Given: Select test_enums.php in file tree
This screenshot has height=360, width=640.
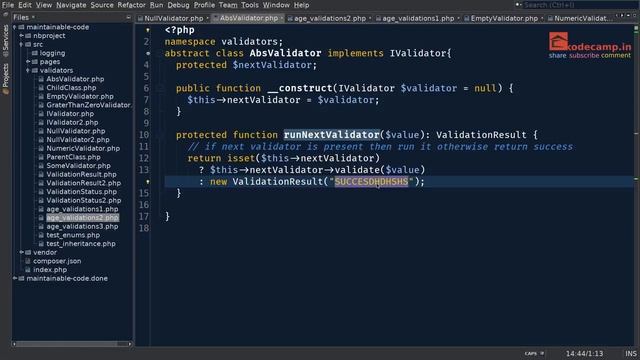Looking at the screenshot, I should (x=73, y=235).
